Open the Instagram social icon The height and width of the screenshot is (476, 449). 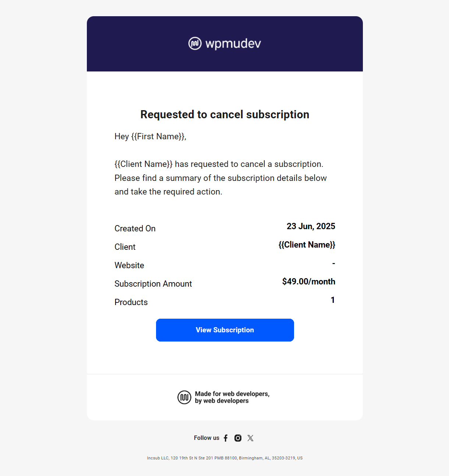point(238,438)
